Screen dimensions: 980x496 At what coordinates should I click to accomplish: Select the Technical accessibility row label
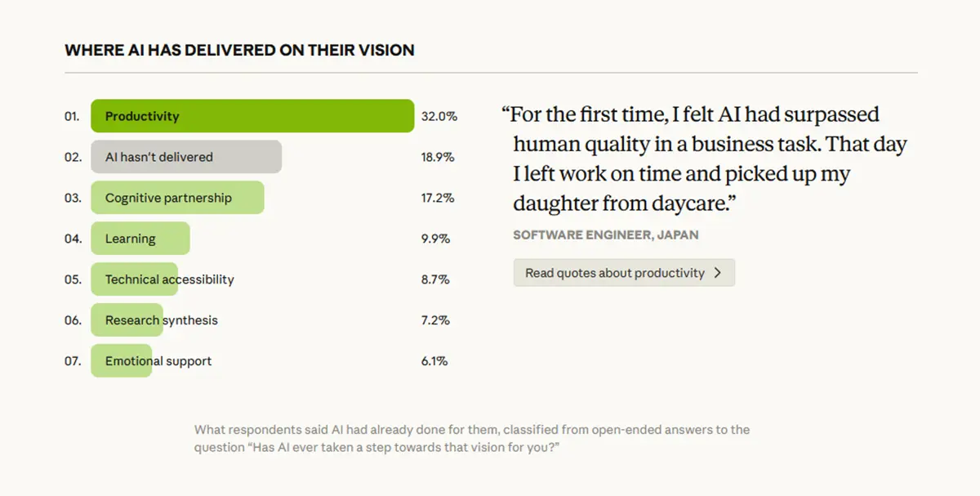[169, 279]
